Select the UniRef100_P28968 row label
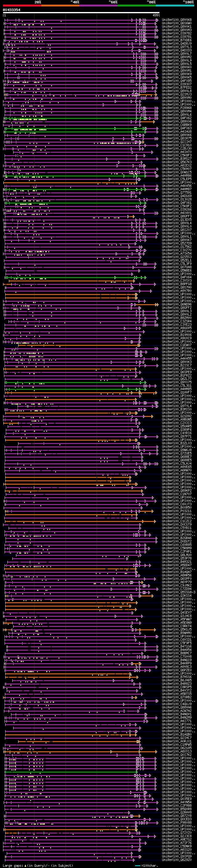This screenshot has height=868, width=197. click(x=177, y=108)
